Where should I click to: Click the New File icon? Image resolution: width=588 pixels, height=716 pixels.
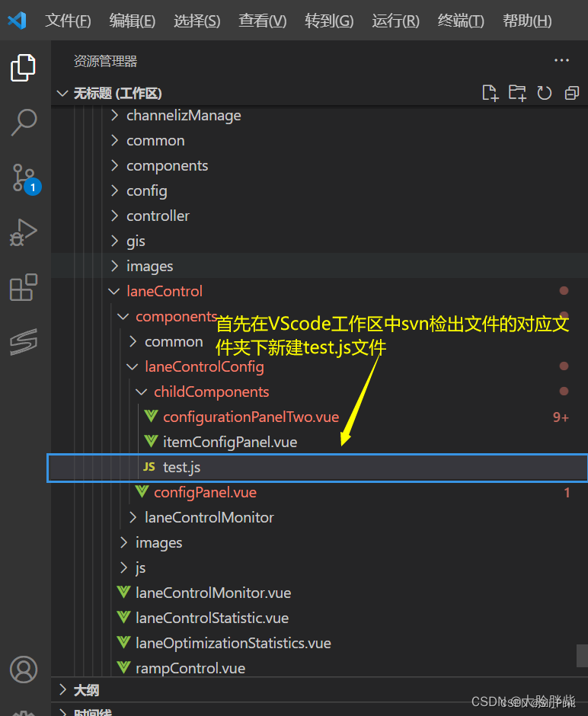pyautogui.click(x=491, y=93)
